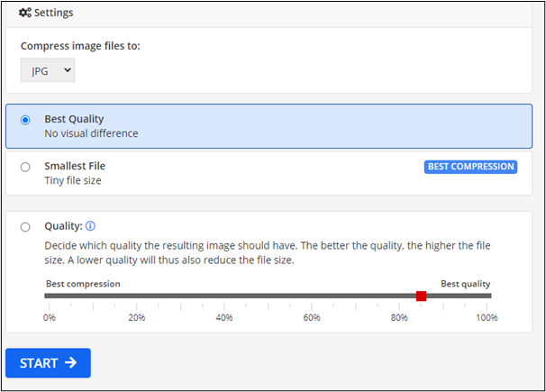Click the Settings gear icon
Viewport: 546px width, 392px height.
pos(26,14)
